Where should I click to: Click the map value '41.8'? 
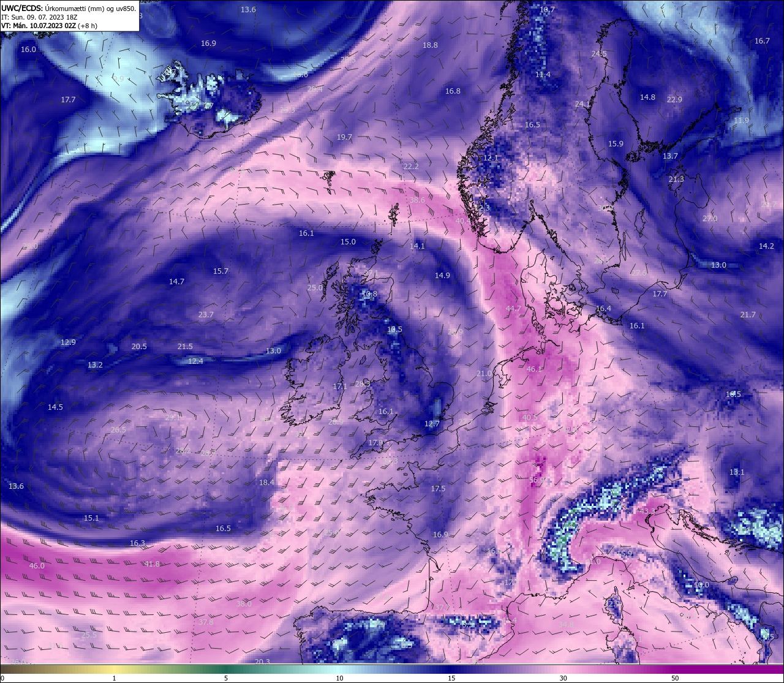[152, 564]
